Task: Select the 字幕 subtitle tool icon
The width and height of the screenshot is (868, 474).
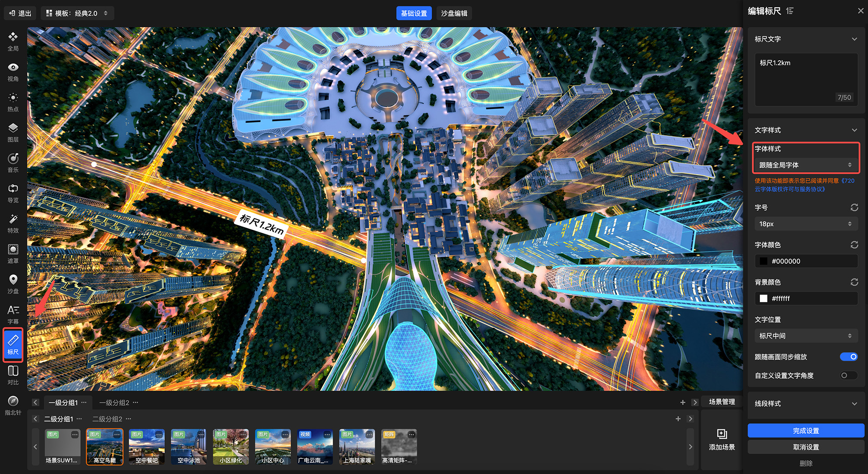Action: coord(13,311)
